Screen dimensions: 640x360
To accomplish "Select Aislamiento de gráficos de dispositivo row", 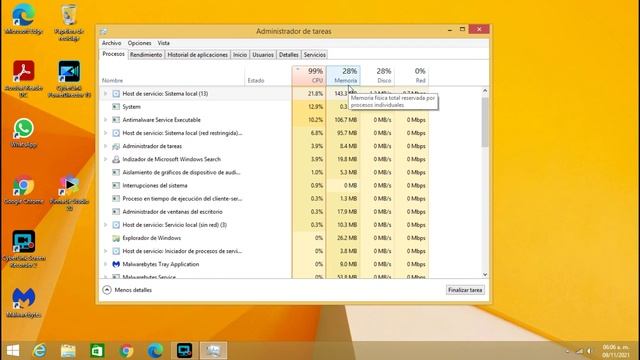I will (x=264, y=172).
